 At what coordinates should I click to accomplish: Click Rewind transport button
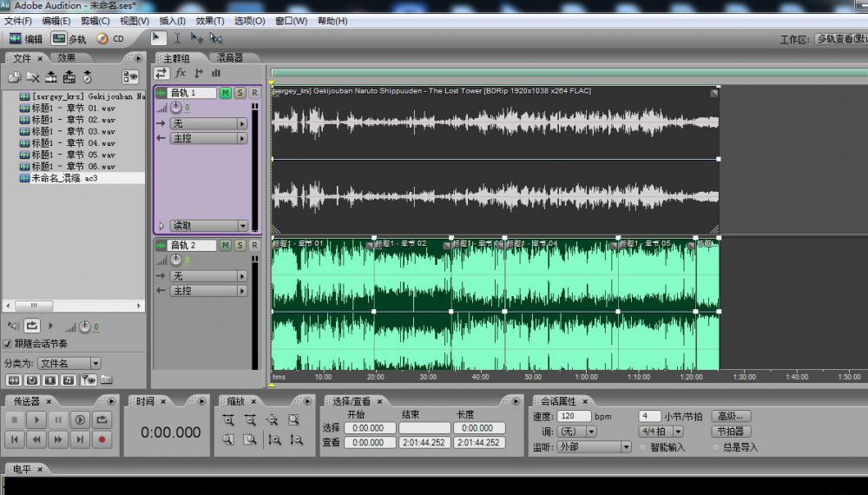click(x=36, y=439)
